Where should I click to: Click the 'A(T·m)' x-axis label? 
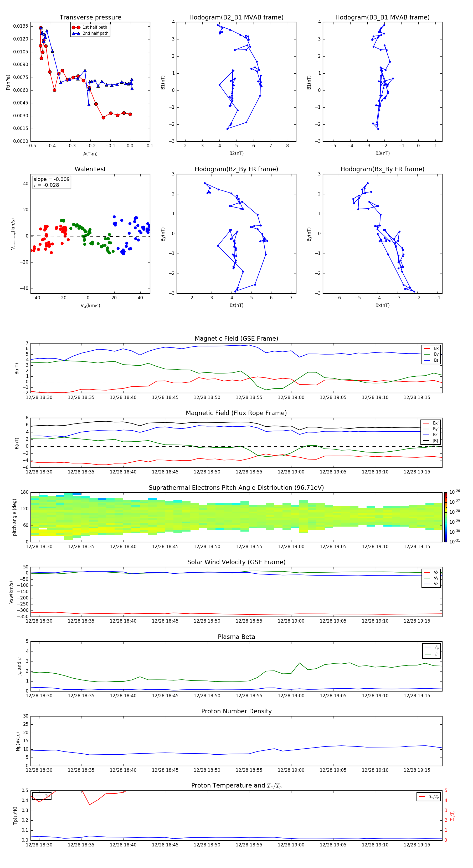tap(90, 154)
